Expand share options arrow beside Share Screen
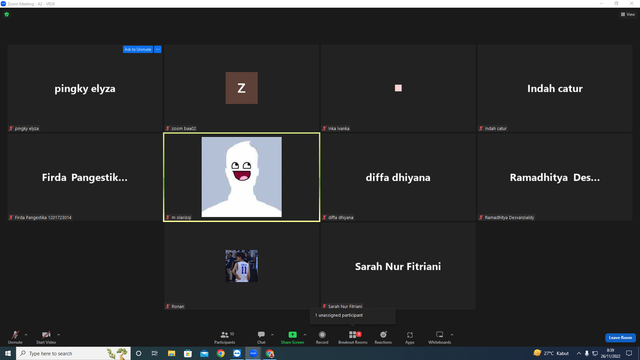The image size is (640, 360). click(305, 335)
